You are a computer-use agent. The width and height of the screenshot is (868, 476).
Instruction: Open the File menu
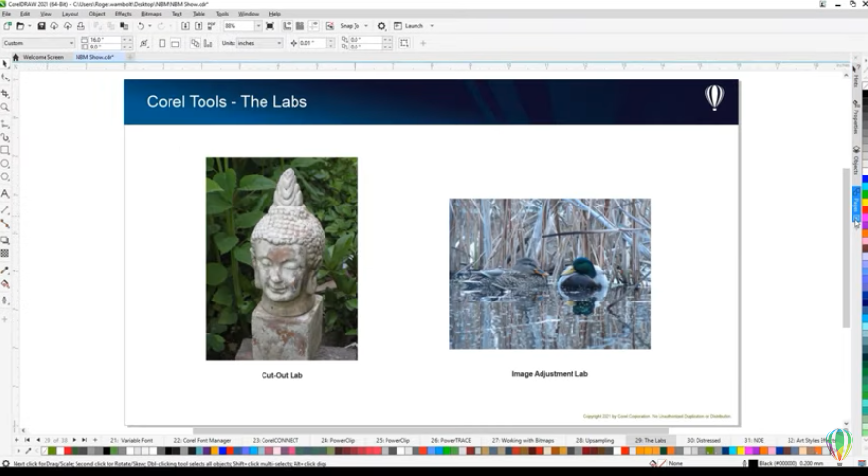(6, 14)
